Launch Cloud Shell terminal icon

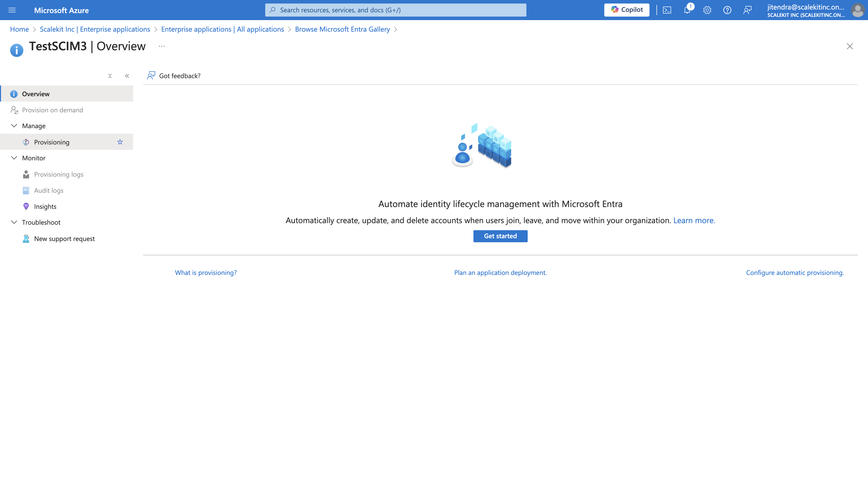[667, 10]
